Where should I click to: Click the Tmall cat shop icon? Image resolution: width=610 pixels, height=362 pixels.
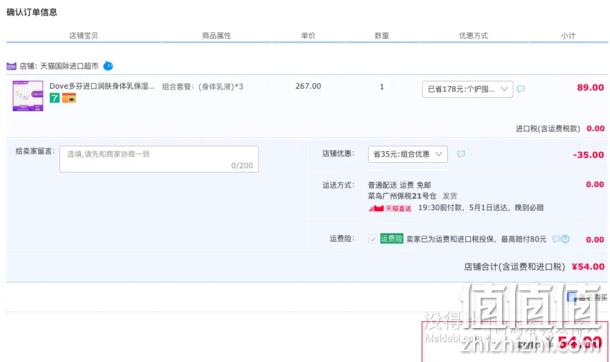(11, 66)
